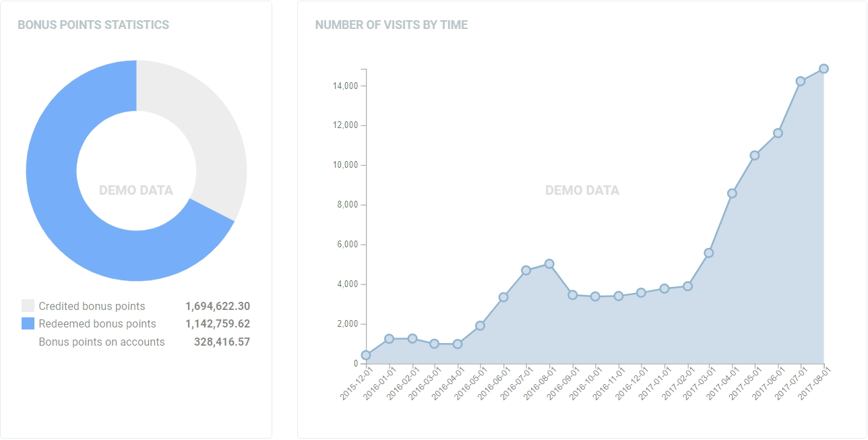
Task: Click the gray Credited bonus points swatch
Action: pos(28,306)
